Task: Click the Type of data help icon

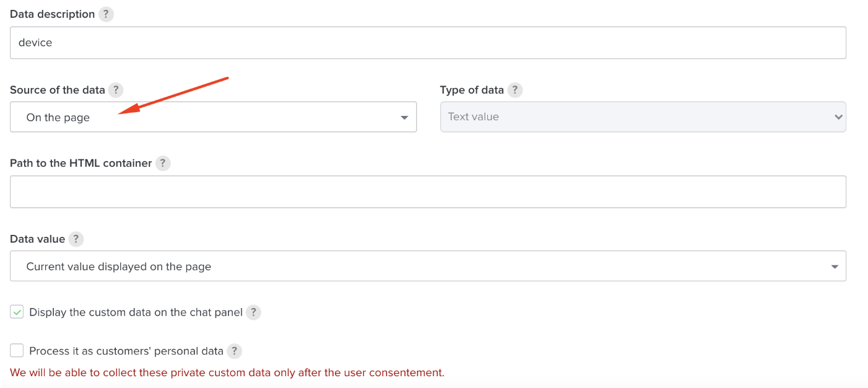Action: (514, 90)
